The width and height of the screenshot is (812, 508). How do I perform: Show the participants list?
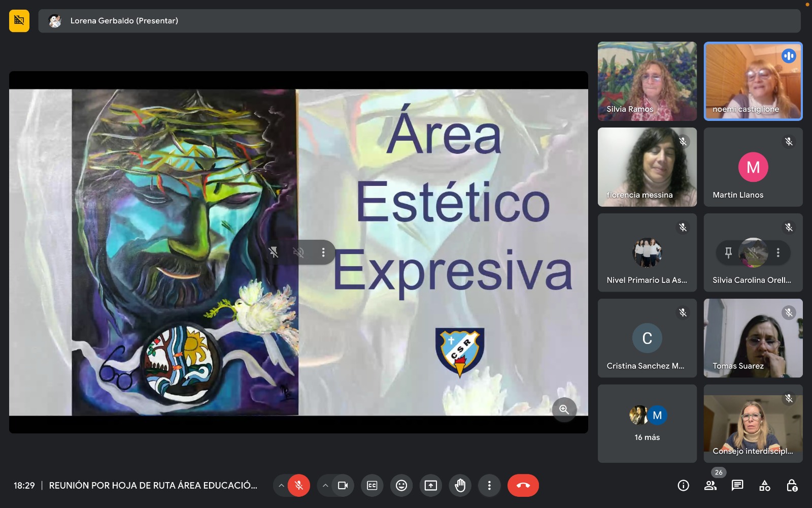click(710, 486)
